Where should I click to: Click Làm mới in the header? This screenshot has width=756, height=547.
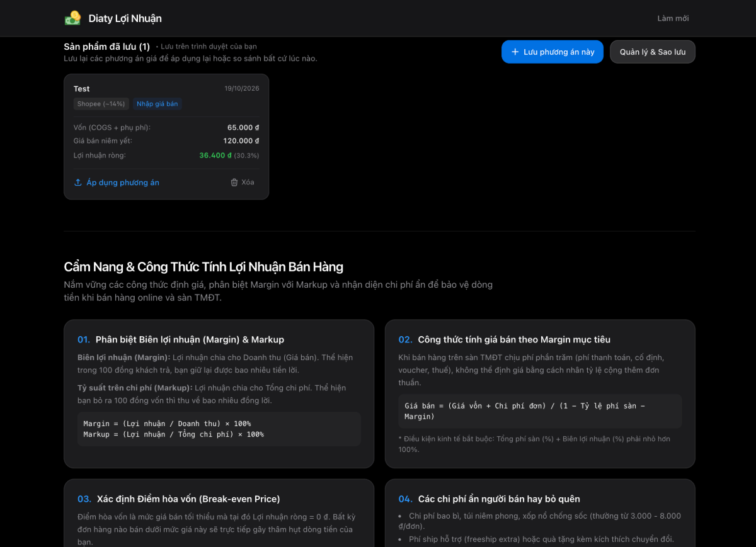pyautogui.click(x=673, y=18)
